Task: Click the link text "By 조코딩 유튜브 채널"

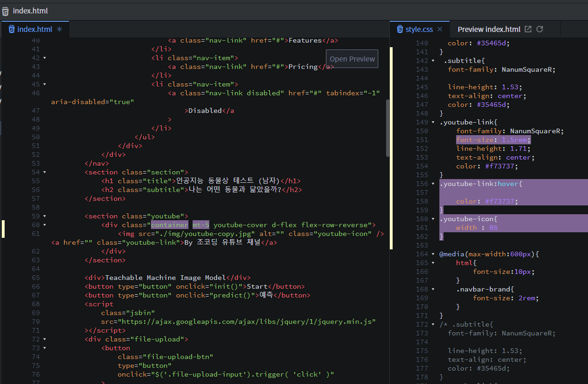Action: pyautogui.click(x=222, y=242)
